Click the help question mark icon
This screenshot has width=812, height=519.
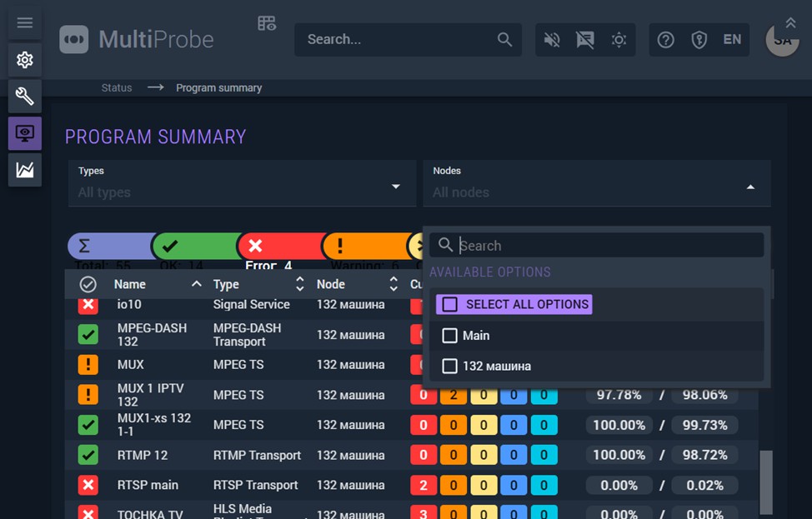pos(665,40)
